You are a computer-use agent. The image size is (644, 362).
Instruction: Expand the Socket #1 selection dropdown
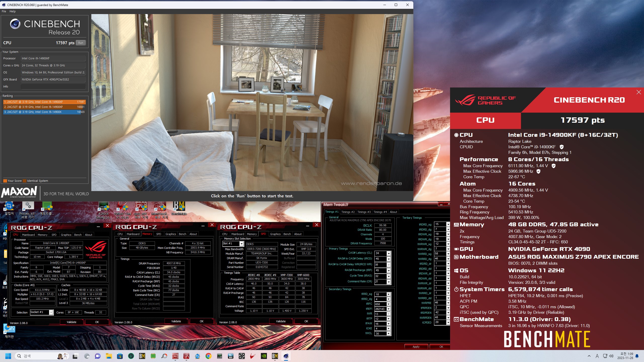coord(51,312)
